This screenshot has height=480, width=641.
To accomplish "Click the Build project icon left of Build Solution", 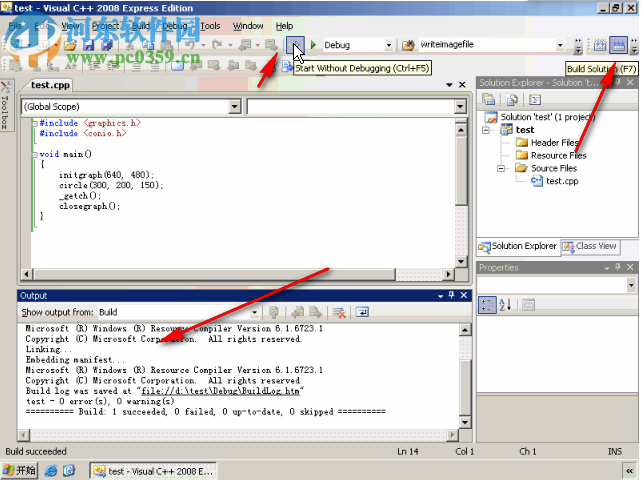I will click(x=600, y=45).
